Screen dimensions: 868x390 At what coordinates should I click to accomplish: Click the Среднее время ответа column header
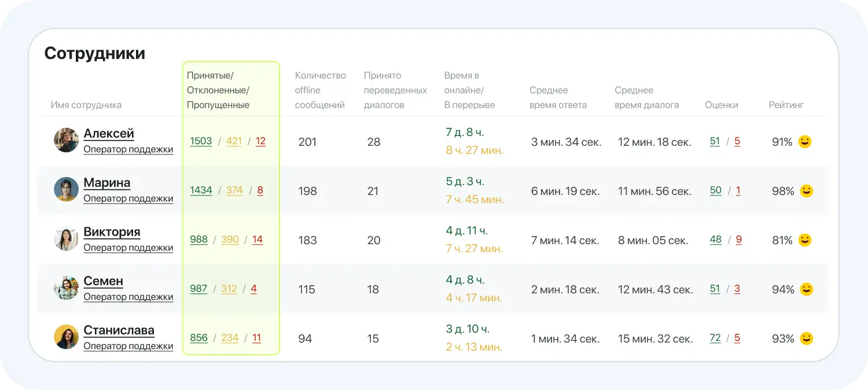[x=558, y=98]
